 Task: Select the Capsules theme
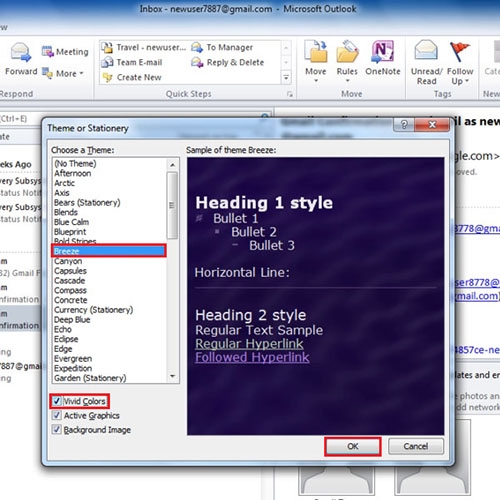(70, 271)
